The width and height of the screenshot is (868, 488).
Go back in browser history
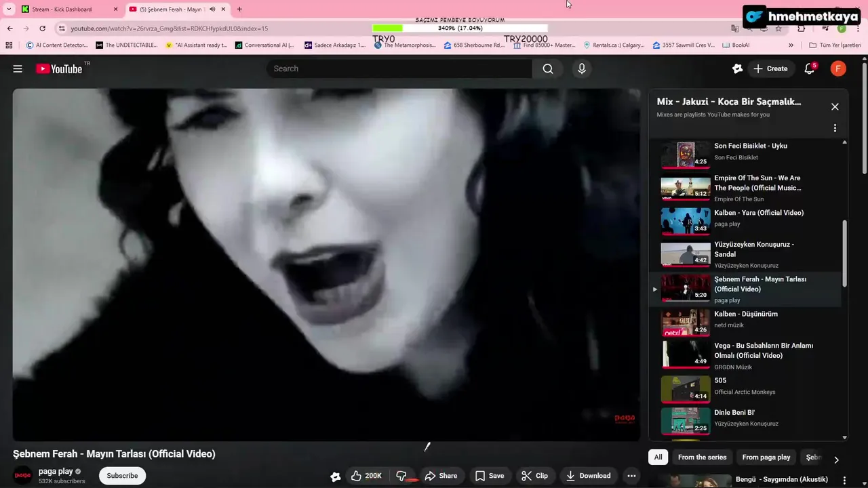pyautogui.click(x=9, y=28)
